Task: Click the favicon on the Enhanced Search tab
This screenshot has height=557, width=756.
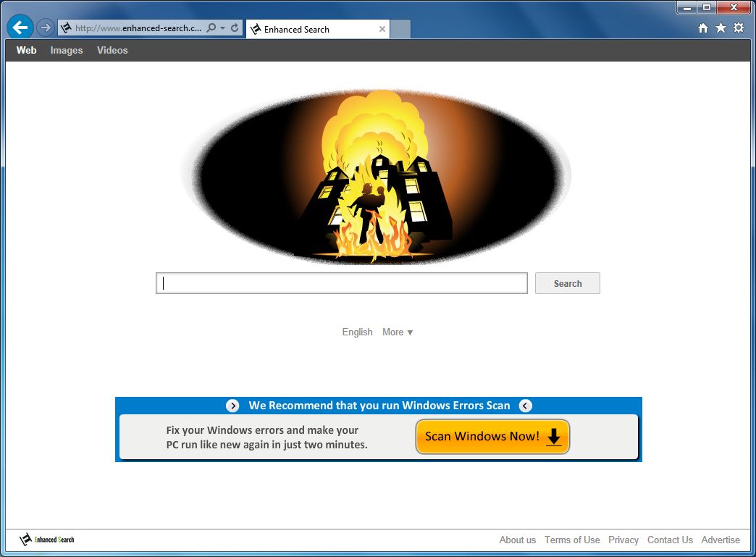Action: (x=256, y=30)
